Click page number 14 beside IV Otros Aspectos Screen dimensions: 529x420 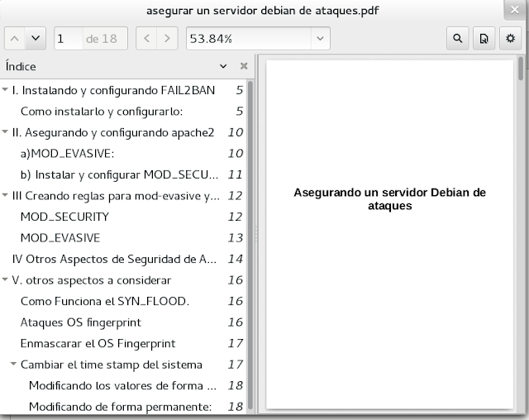pos(235,259)
